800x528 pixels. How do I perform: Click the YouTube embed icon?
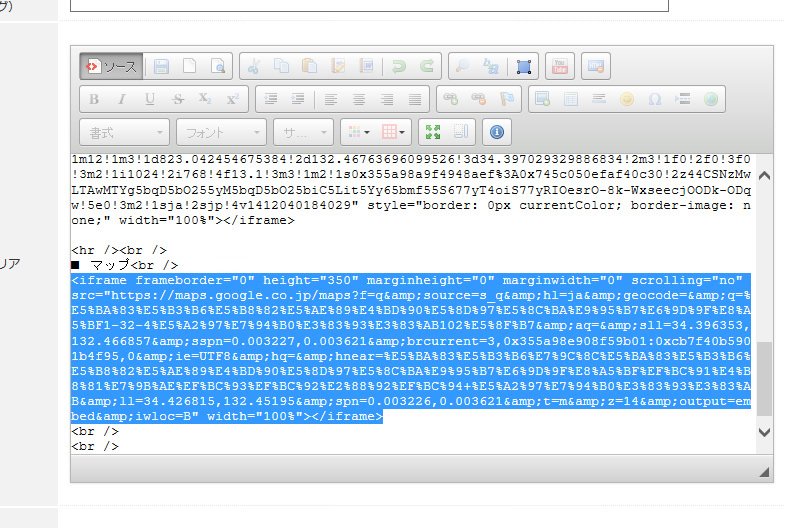point(560,66)
